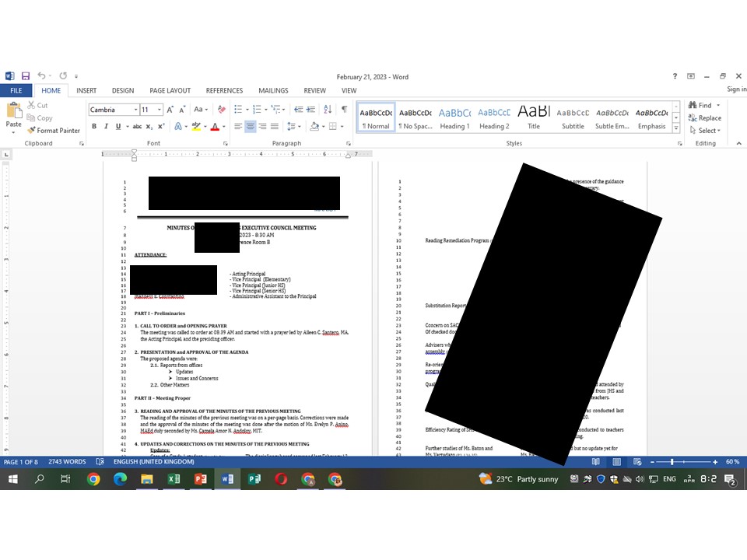Expand the Styles gallery More arrow

[676, 128]
